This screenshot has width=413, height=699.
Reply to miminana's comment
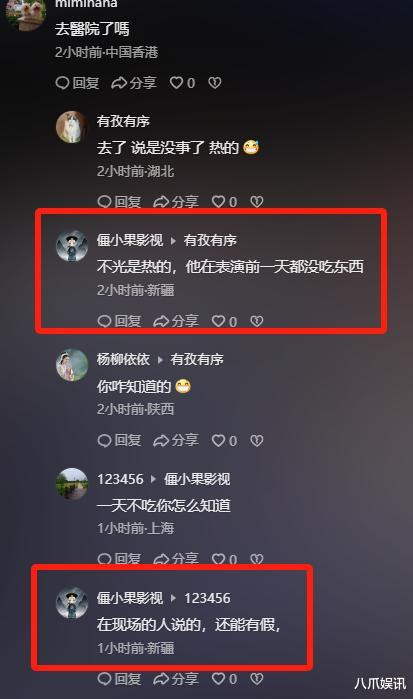coord(77,83)
